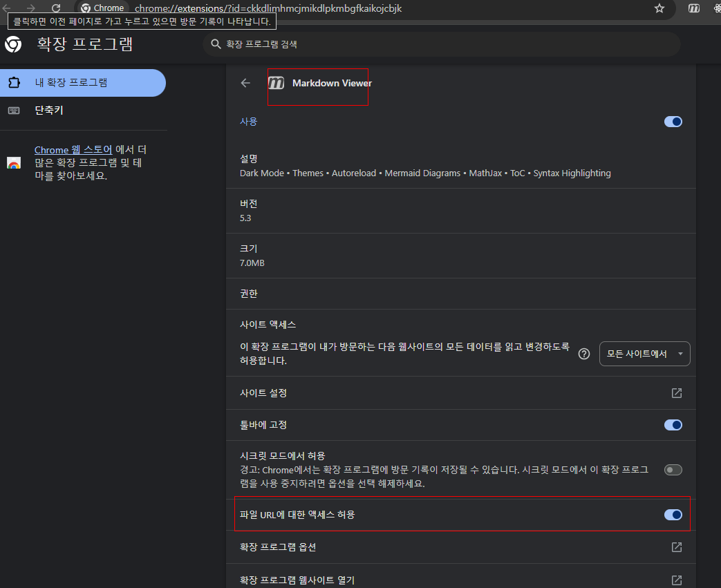Click the 사이트 설정 row

tap(461, 393)
